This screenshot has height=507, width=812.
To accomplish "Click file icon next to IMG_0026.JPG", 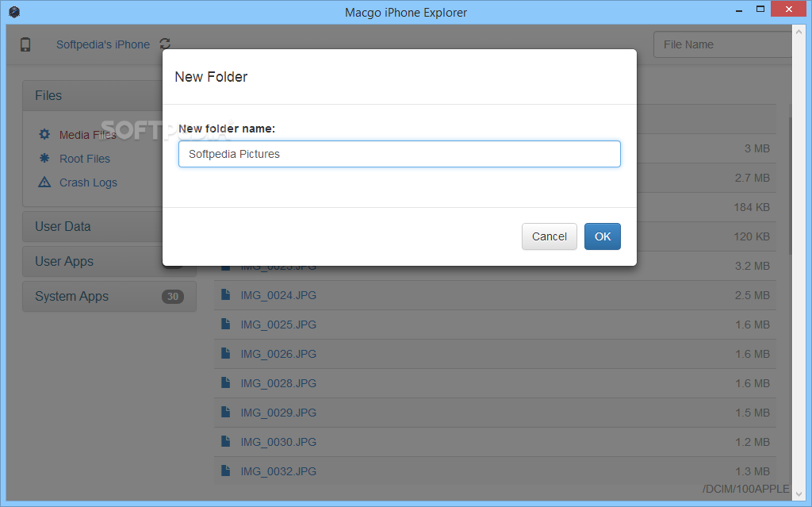I will [x=226, y=353].
